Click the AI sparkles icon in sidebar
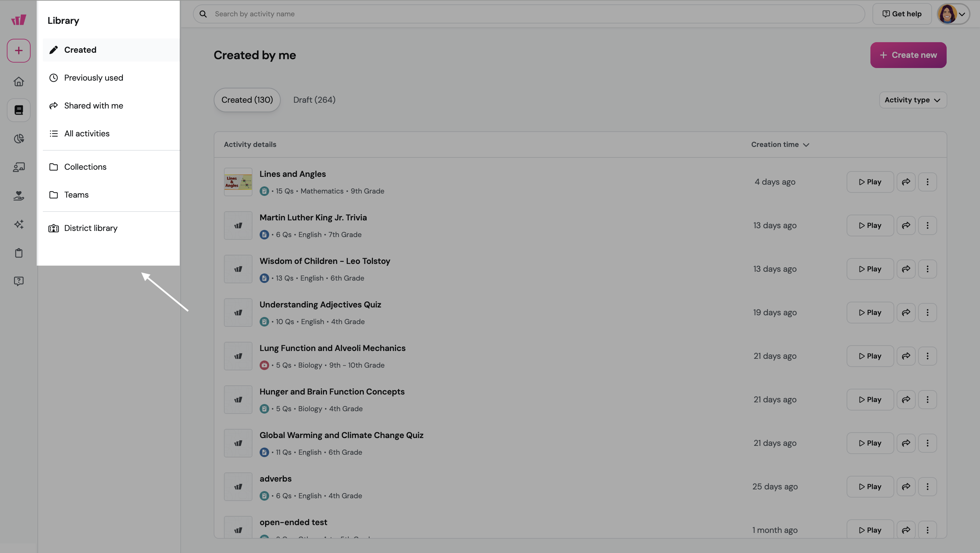The width and height of the screenshot is (980, 553). [18, 224]
